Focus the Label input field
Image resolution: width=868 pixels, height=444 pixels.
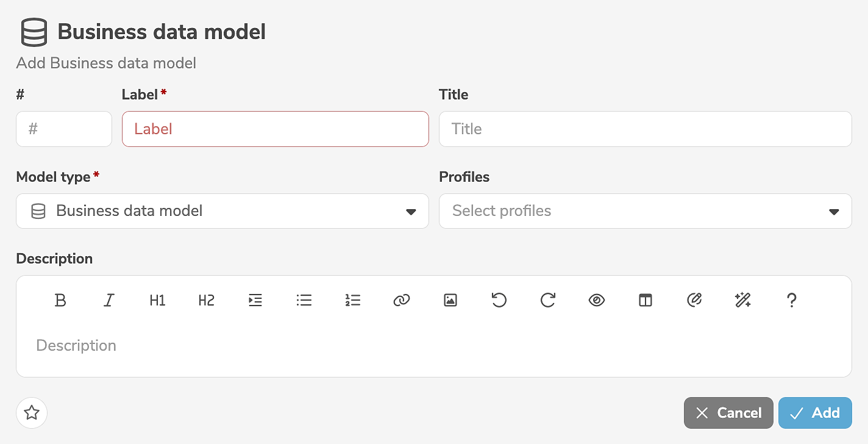pyautogui.click(x=275, y=129)
